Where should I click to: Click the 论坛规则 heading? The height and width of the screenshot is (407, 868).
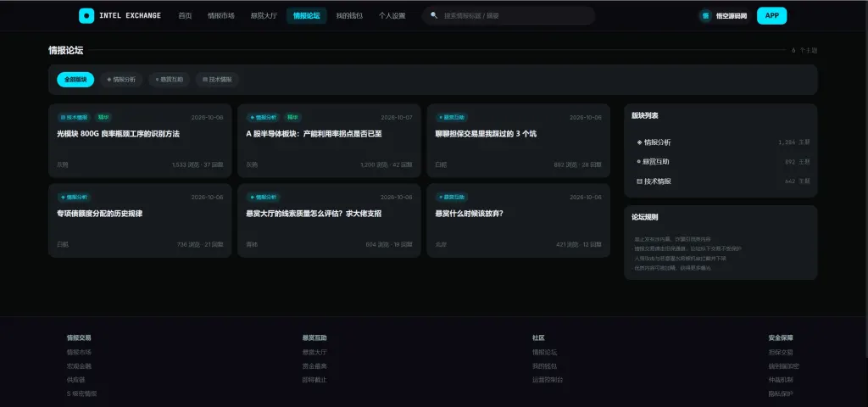(x=645, y=218)
